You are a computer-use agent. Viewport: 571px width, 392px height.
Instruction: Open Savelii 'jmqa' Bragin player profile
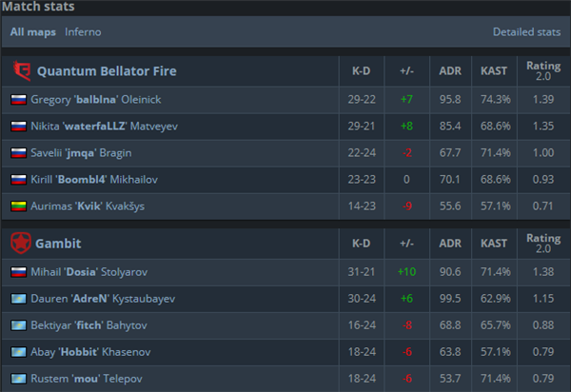point(81,153)
